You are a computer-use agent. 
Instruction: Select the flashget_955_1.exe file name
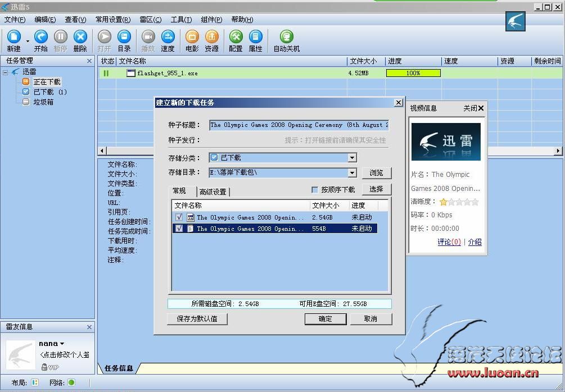point(167,73)
